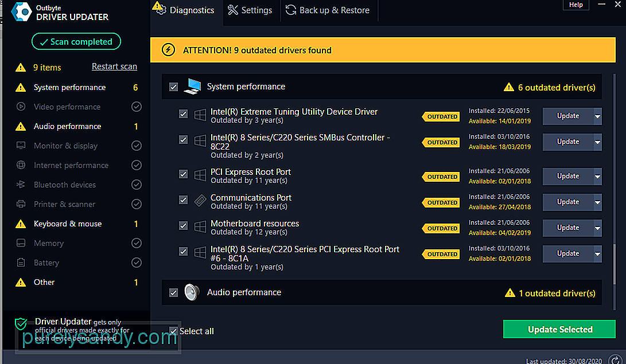Open the Settings tab

coord(250,10)
